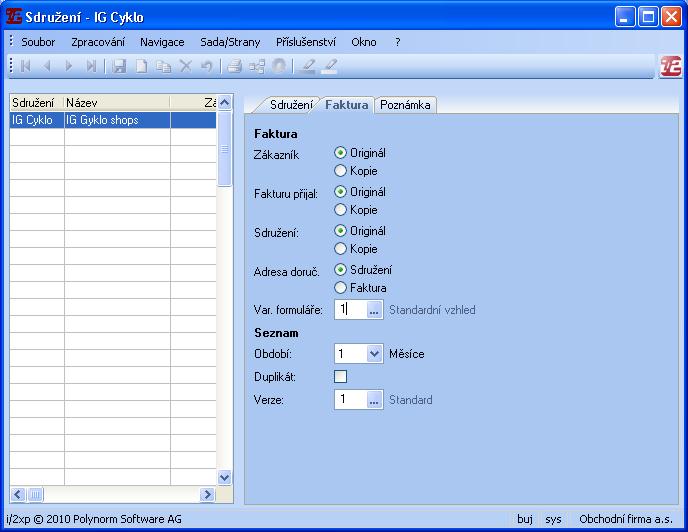Maximize the Sdružení - IG Cyklo window

pos(648,17)
